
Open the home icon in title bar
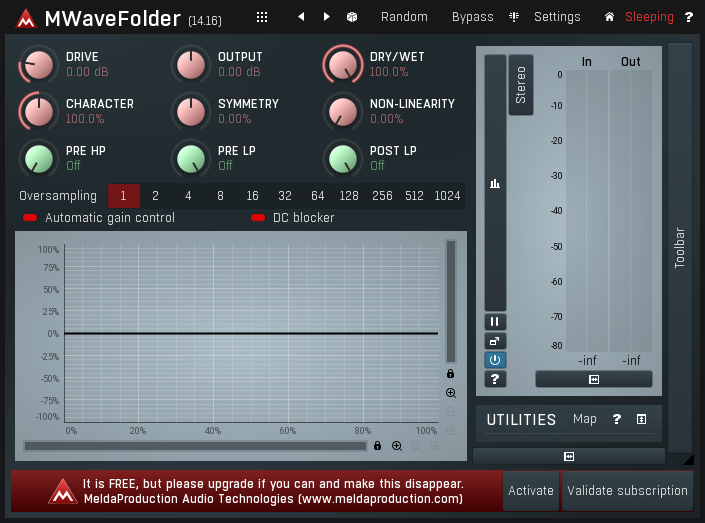pyautogui.click(x=609, y=17)
